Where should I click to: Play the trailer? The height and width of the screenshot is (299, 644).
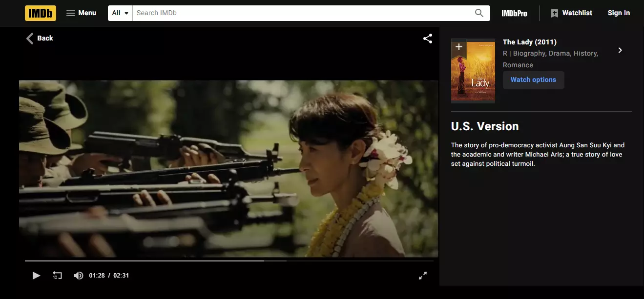click(x=36, y=276)
